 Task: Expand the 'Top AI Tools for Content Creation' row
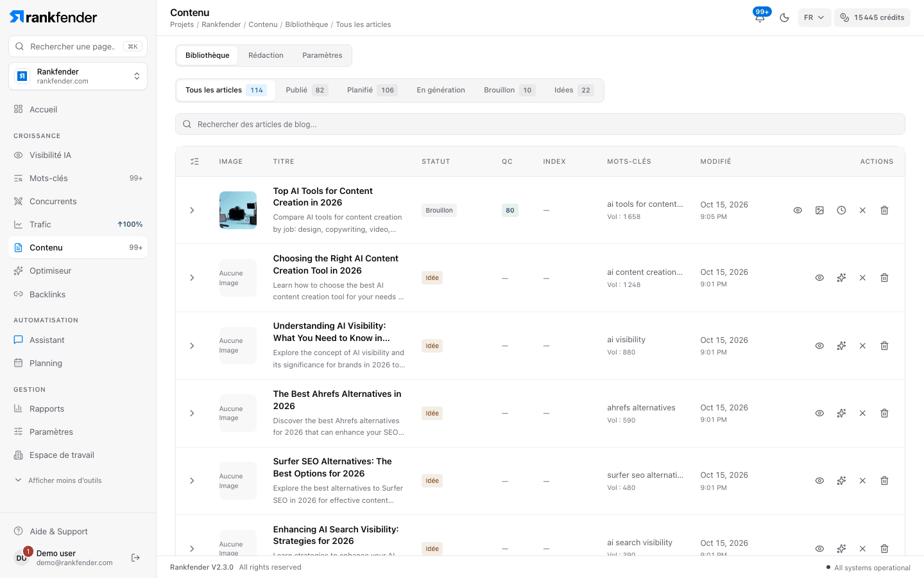[192, 210]
